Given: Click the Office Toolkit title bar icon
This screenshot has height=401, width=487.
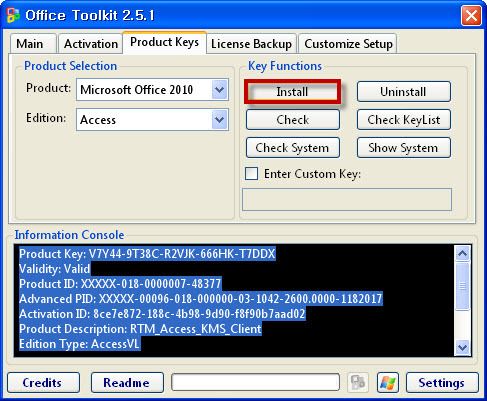Looking at the screenshot, I should tap(13, 15).
